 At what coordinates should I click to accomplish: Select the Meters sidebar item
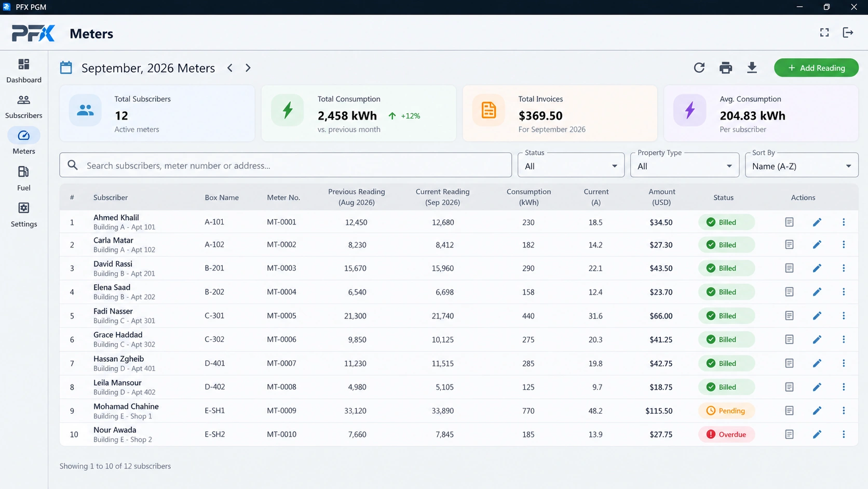(24, 142)
